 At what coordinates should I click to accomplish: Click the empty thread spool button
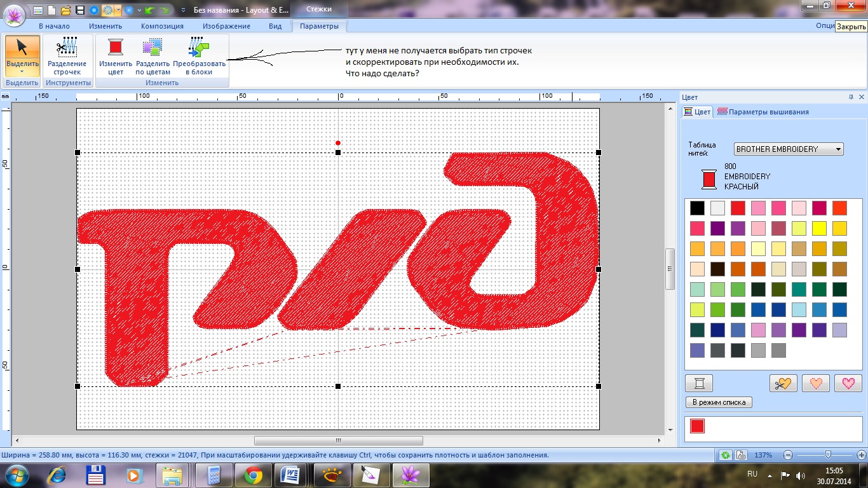coord(699,383)
